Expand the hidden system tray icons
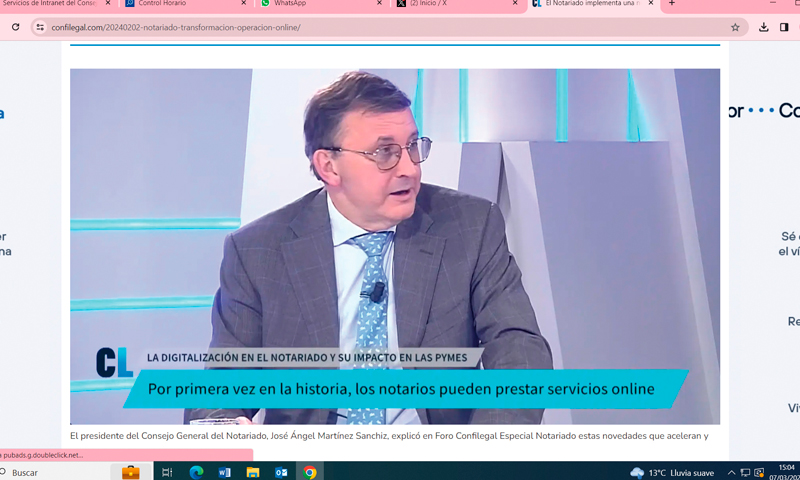Viewport: 800px width, 480px height. (731, 472)
